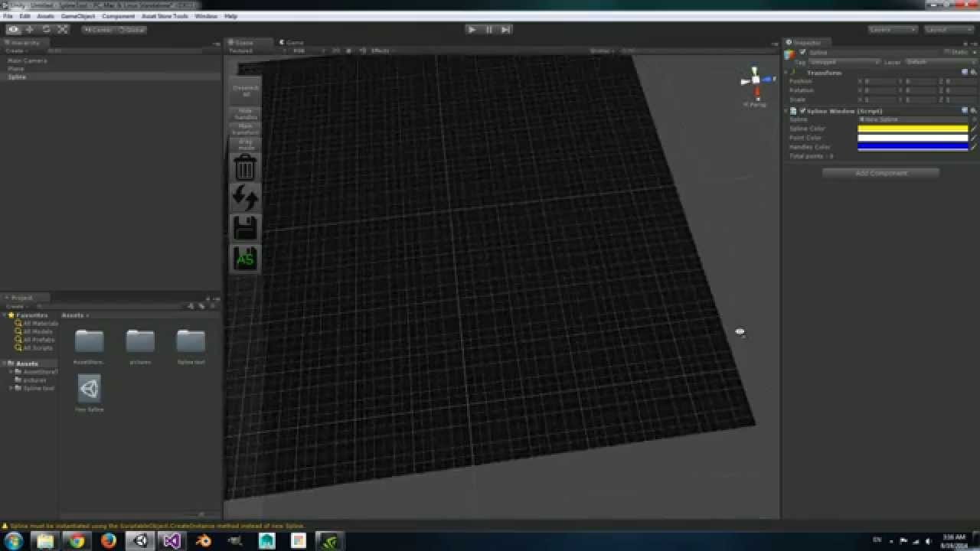The image size is (980, 551).
Task: Collapse the Assets tree section
Action: pos(5,364)
